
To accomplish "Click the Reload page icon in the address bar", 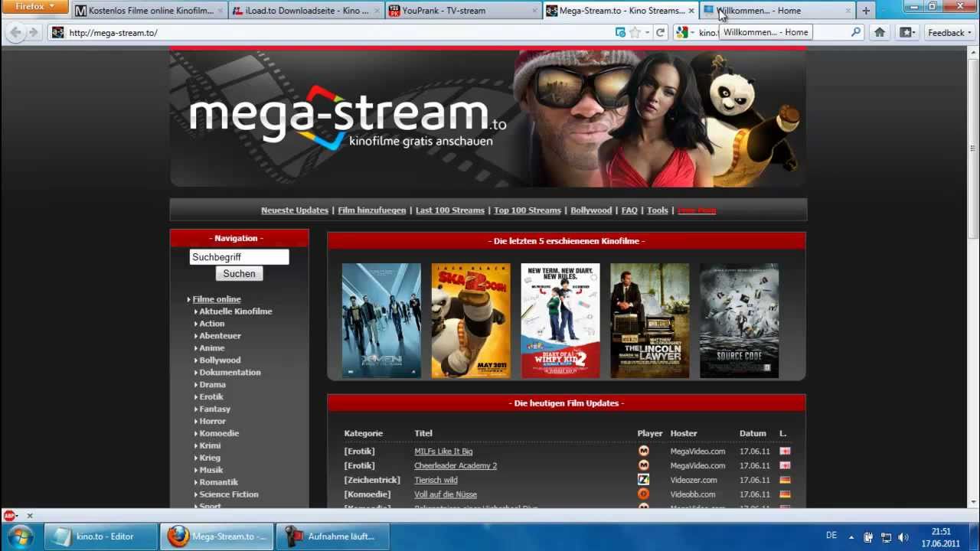I will point(660,32).
